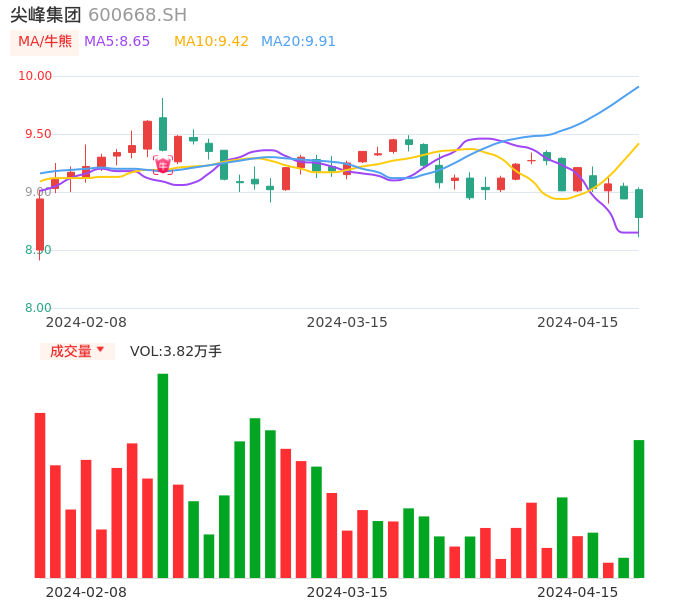
Task: Click the 尖峰集团 stock name title
Action: (46, 15)
